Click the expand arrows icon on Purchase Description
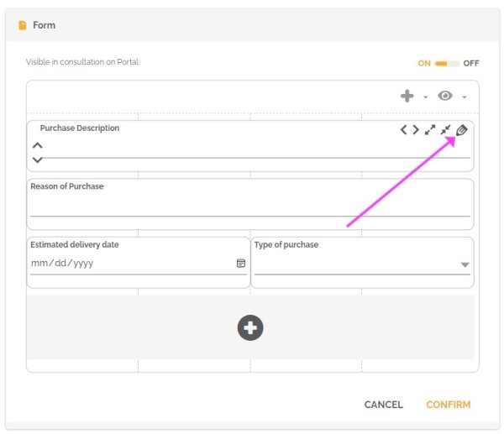 [x=430, y=130]
